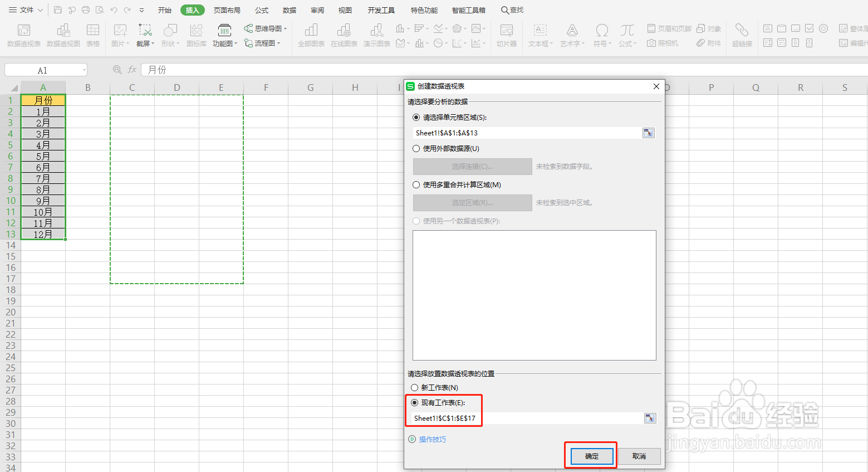
Task: Expand the 形状 shapes dropdown
Action: coord(178,43)
